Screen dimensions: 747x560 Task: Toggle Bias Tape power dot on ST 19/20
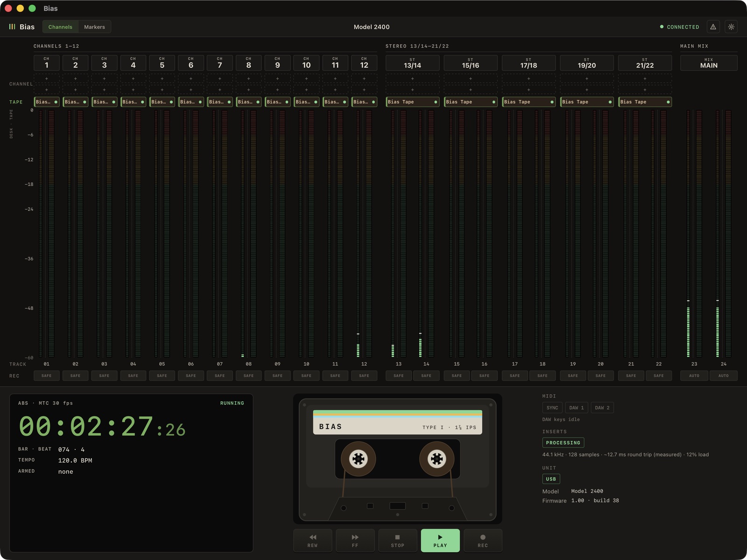[x=610, y=102]
